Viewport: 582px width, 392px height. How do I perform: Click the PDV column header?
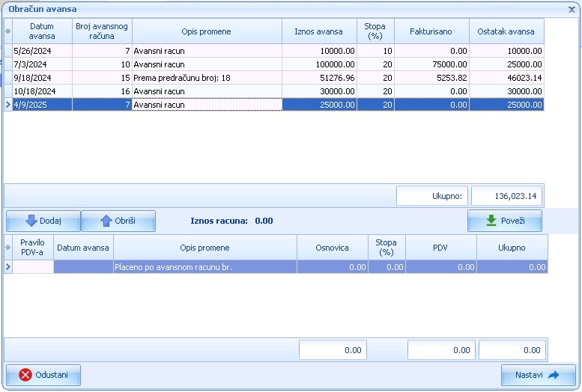click(441, 248)
